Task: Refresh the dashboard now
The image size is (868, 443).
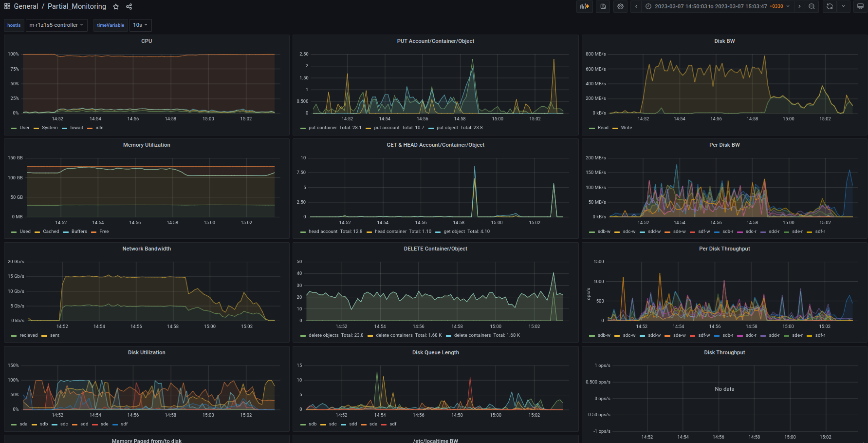Action: [830, 6]
